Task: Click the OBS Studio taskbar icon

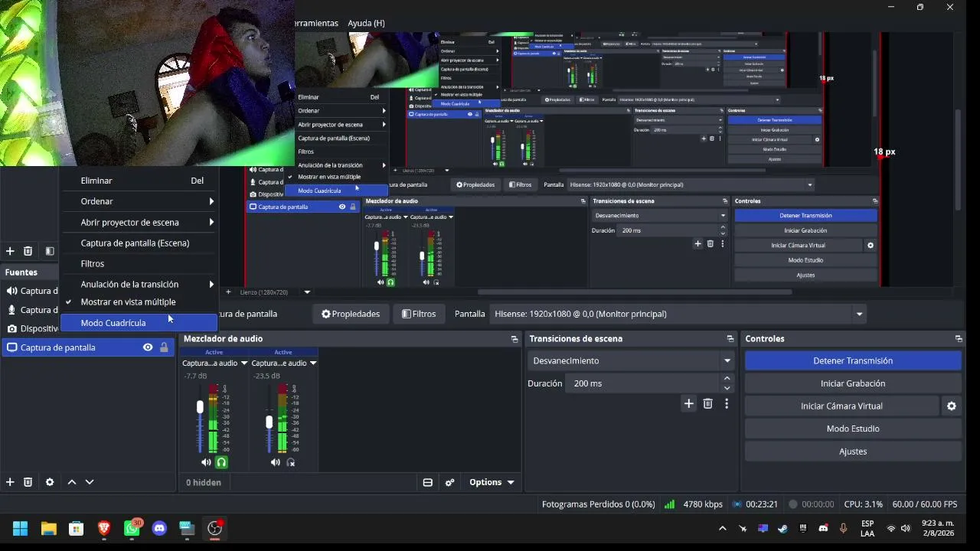Action: pyautogui.click(x=215, y=528)
